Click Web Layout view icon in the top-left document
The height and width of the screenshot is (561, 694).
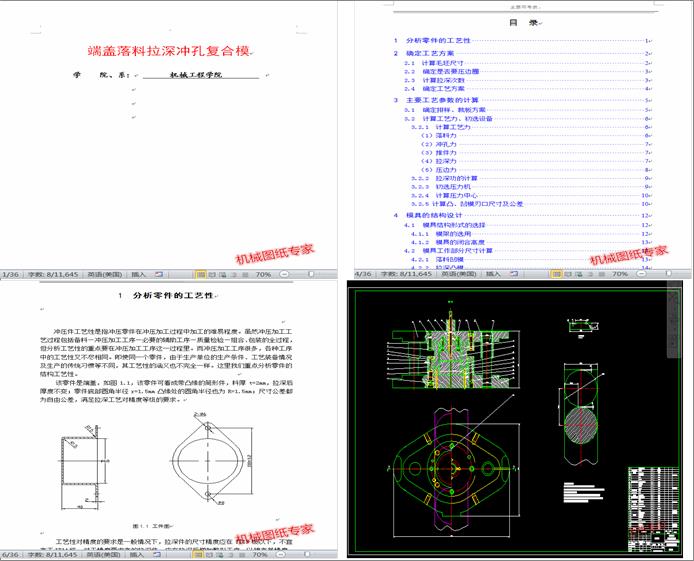click(x=223, y=274)
